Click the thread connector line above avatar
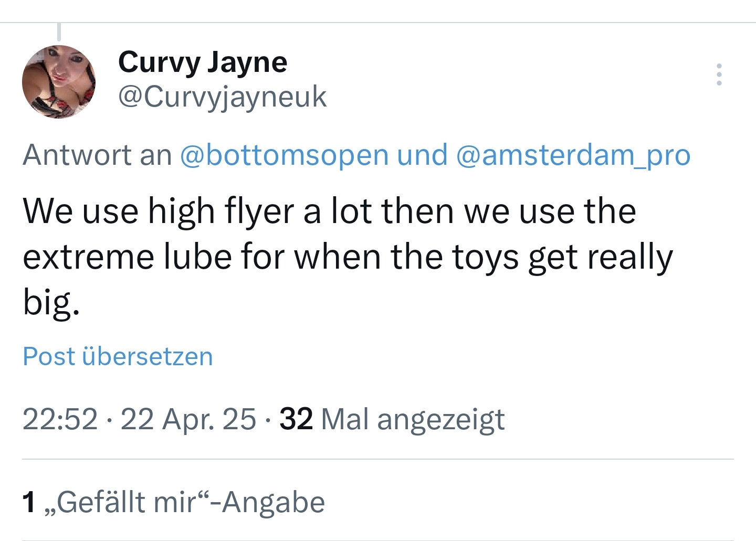756x541 pixels. pos(59,31)
